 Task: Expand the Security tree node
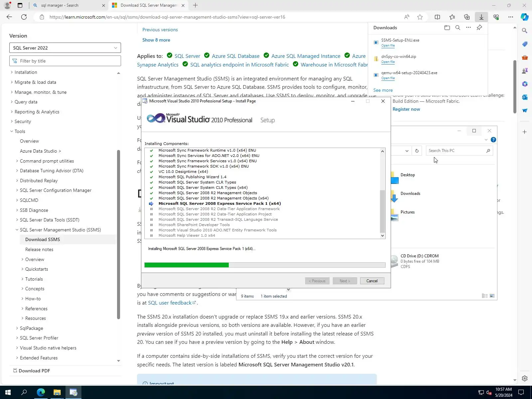click(12, 121)
